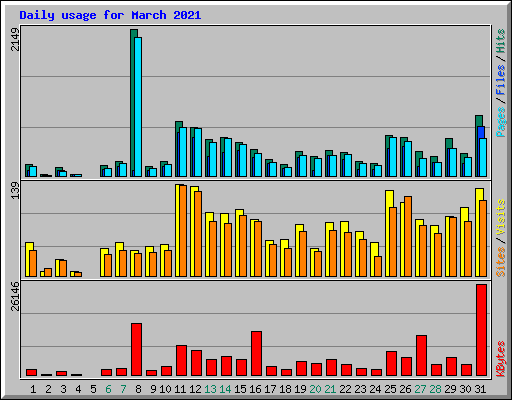Image resolution: width=512 pixels, height=400 pixels.
Task: Click x-axis day label '16'
Action: (x=255, y=389)
